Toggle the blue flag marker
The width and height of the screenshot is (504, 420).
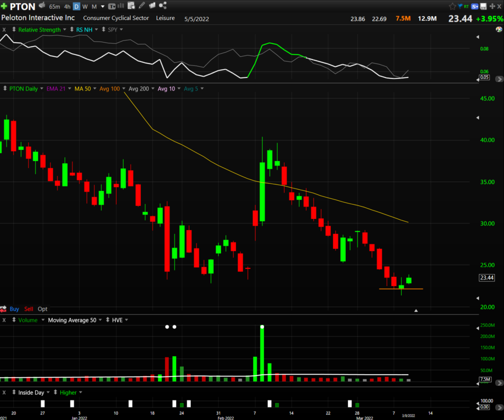click(460, 6)
